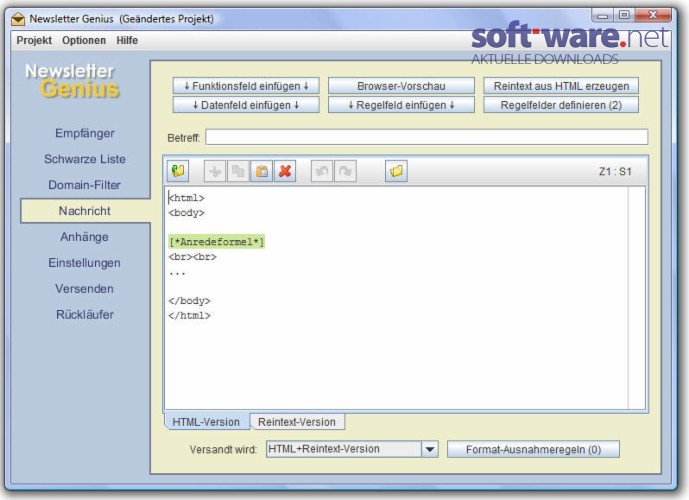Click the <br><br> line in editor
This screenshot has width=689, height=500.
(192, 257)
